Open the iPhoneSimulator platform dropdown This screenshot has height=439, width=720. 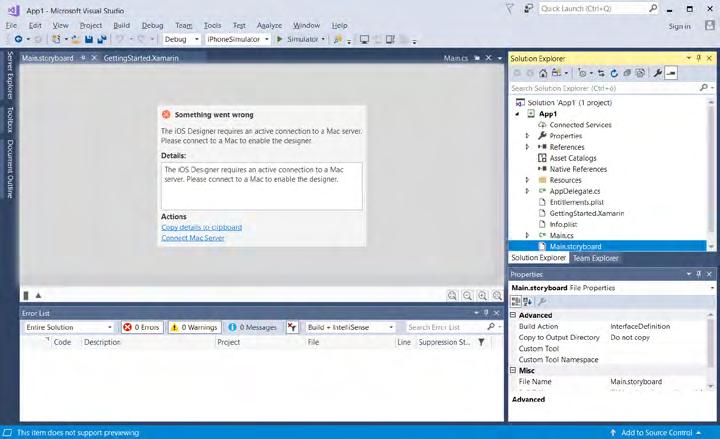coord(237,39)
